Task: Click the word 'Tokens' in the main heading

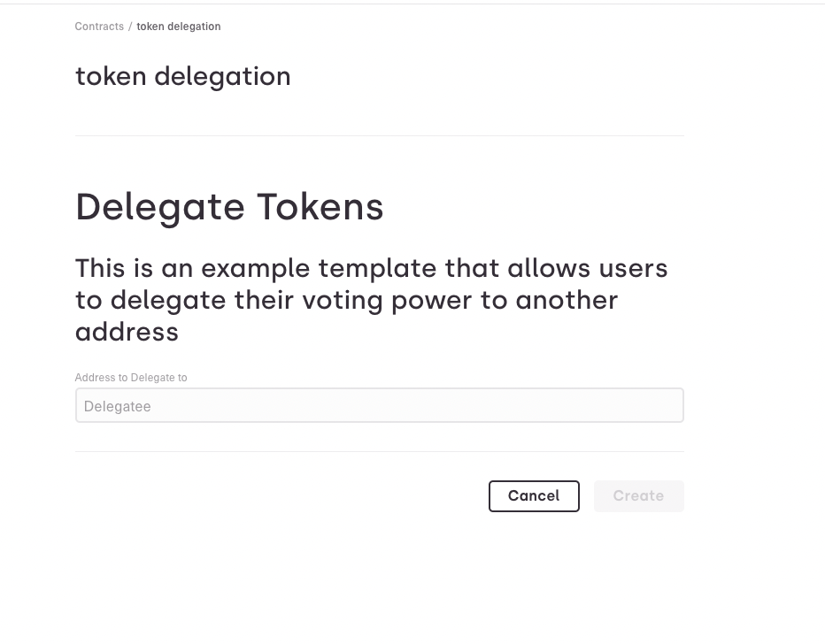Action: tap(320, 207)
